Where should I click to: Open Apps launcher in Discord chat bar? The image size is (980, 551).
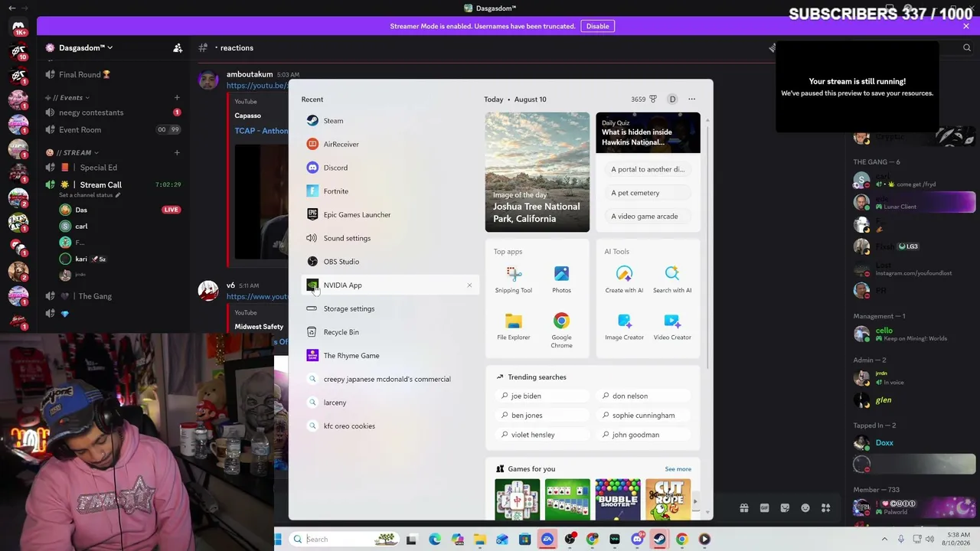pyautogui.click(x=826, y=508)
